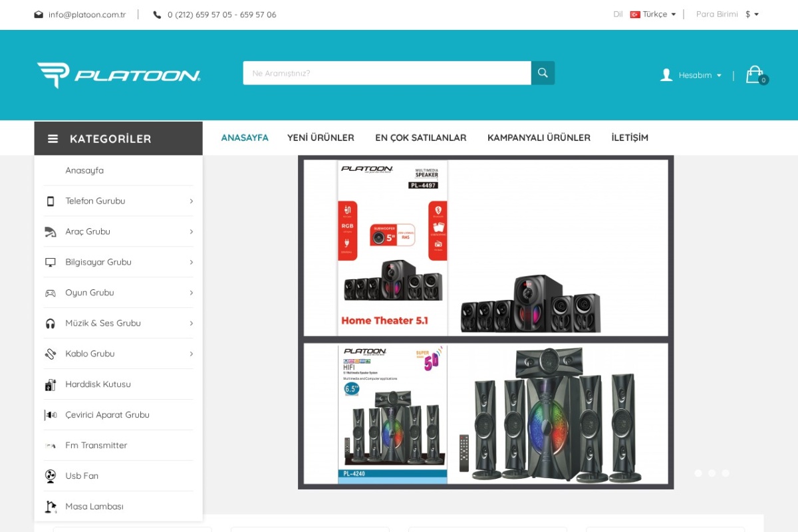Viewport: 798px width, 532px height.
Task: Click the monitor icon for Bilgisayar Grubu
Action: (x=51, y=263)
